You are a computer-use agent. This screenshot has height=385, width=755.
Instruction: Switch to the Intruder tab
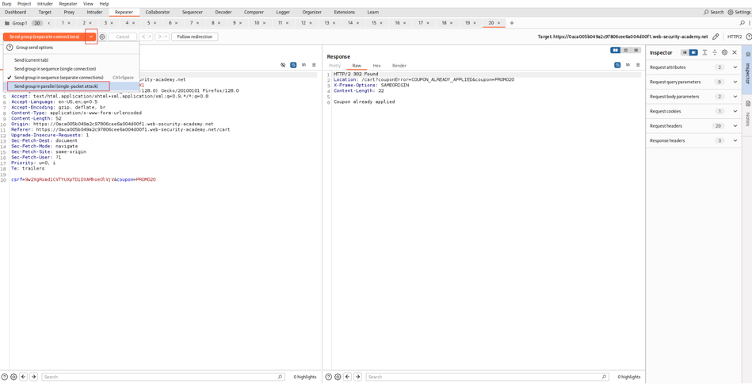point(94,12)
